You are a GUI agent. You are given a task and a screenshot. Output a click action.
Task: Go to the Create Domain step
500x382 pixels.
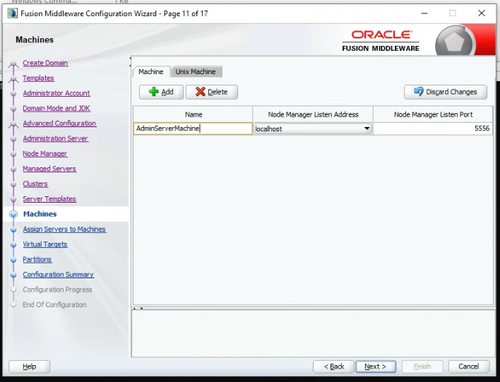click(45, 63)
